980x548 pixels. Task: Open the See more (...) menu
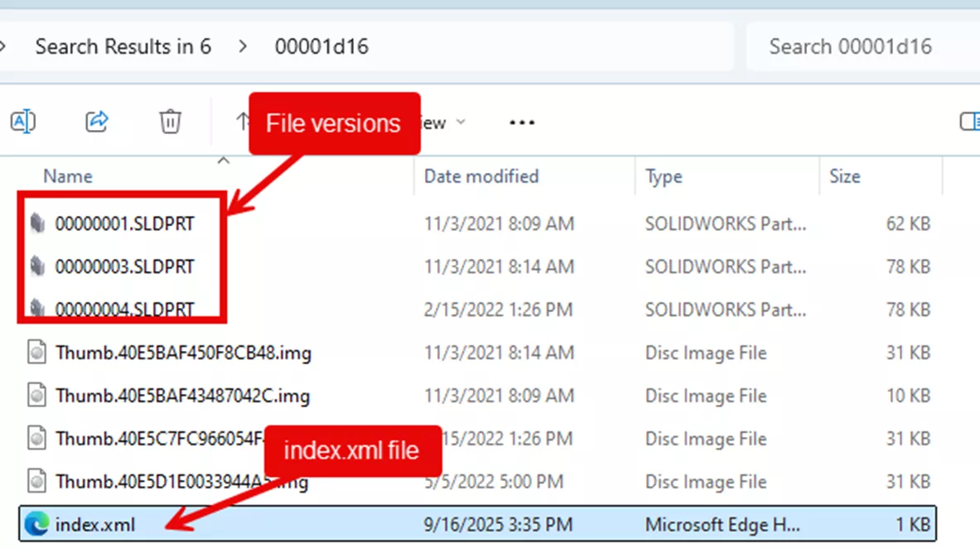pos(522,122)
